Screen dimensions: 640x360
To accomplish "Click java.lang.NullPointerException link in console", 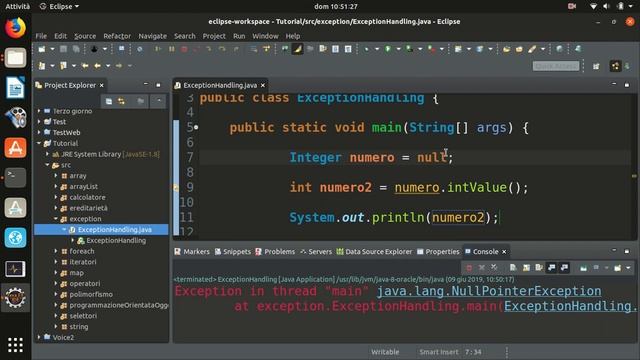I will click(489, 291).
